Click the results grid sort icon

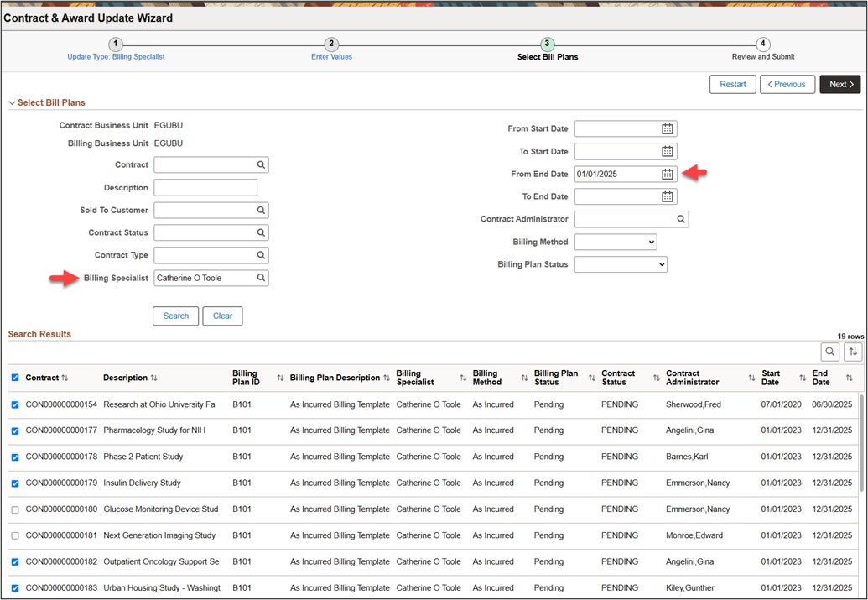click(x=853, y=352)
